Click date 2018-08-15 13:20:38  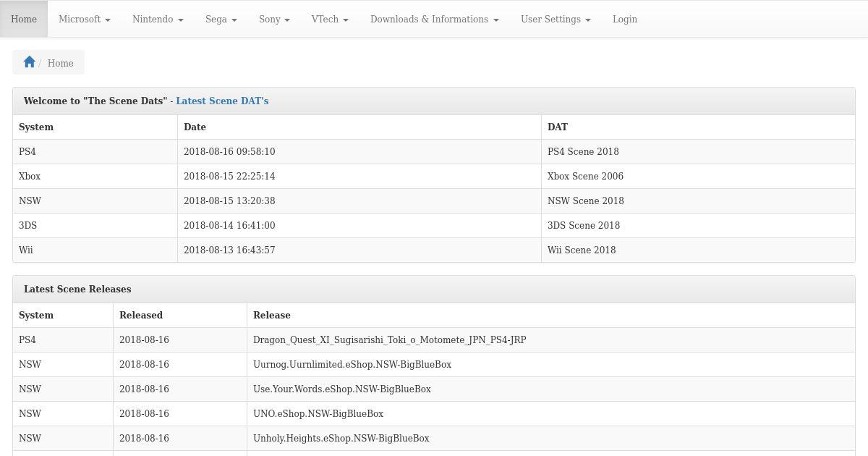pos(229,200)
